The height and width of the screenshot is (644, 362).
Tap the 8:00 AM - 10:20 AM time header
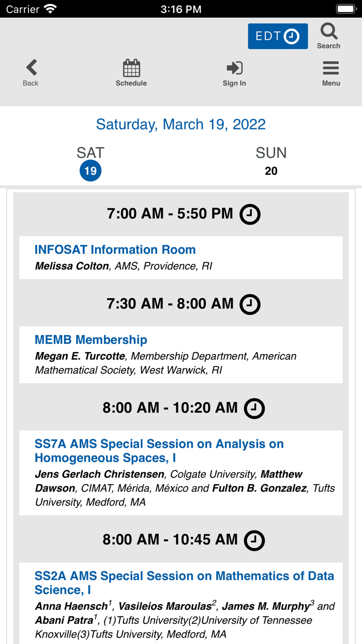coord(170,408)
